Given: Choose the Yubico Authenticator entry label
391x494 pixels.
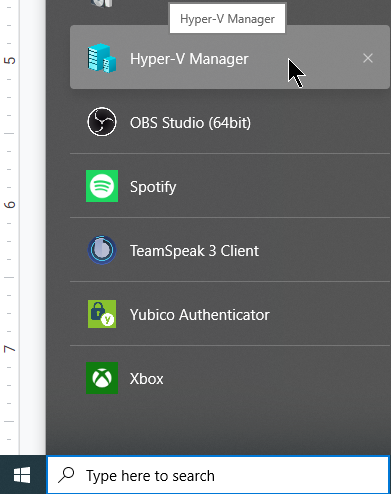Looking at the screenshot, I should coord(199,315).
